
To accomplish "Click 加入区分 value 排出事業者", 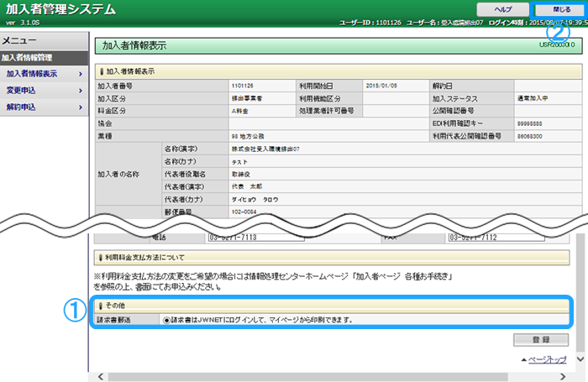I will pos(247,98).
